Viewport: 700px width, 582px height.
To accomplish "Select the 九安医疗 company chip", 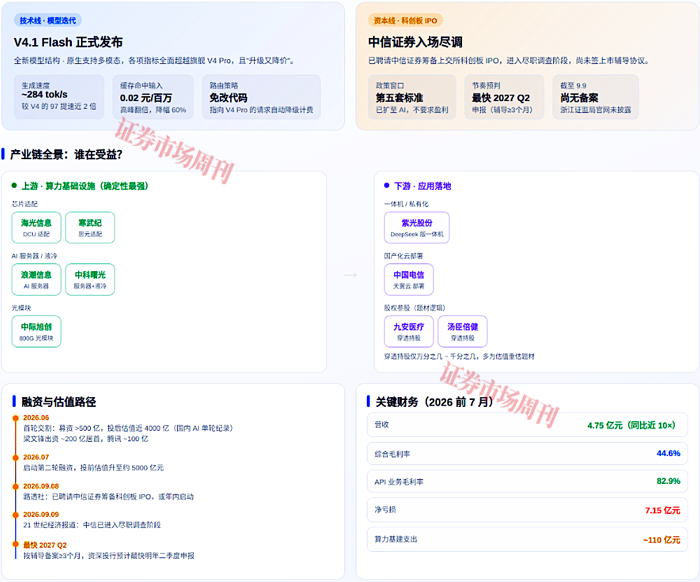I will coord(409,332).
